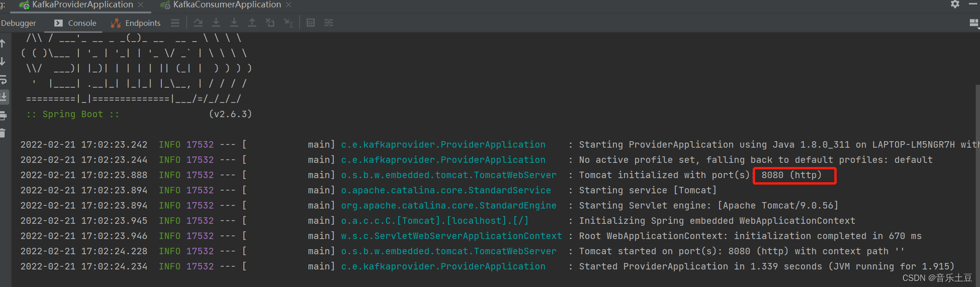Click the timestamp '2022-02-21 17:02:23.888'

click(84, 175)
